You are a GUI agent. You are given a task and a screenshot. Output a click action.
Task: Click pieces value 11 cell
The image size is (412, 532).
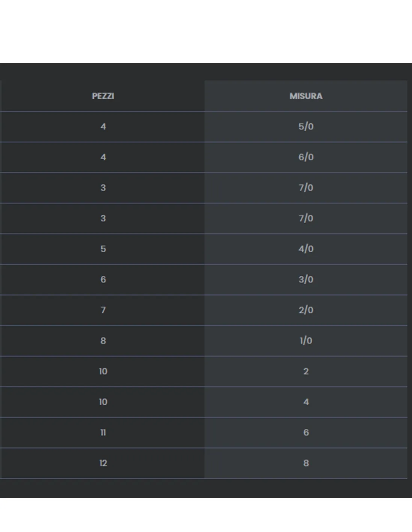pyautogui.click(x=103, y=433)
